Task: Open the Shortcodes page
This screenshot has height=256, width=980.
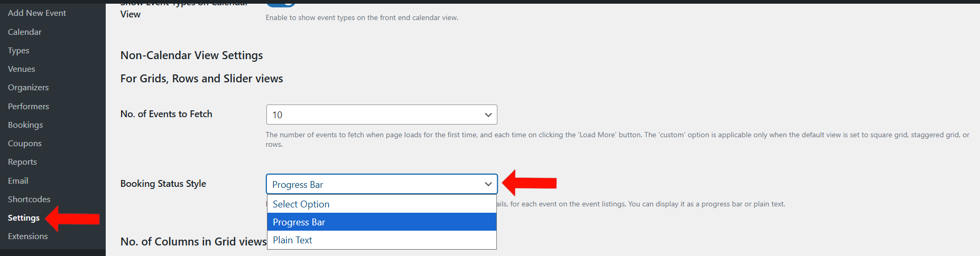Action: 29,199
